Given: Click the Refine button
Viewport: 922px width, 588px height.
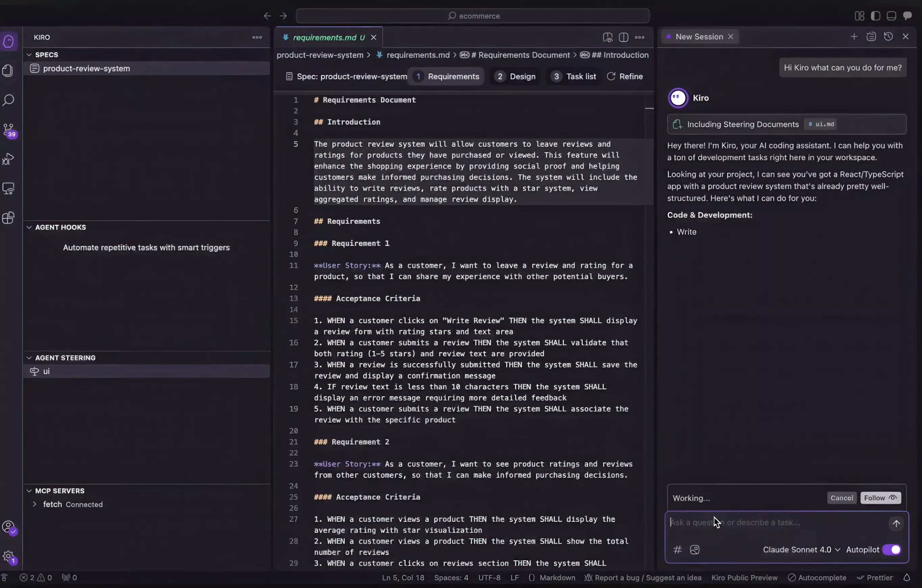Looking at the screenshot, I should [x=625, y=76].
